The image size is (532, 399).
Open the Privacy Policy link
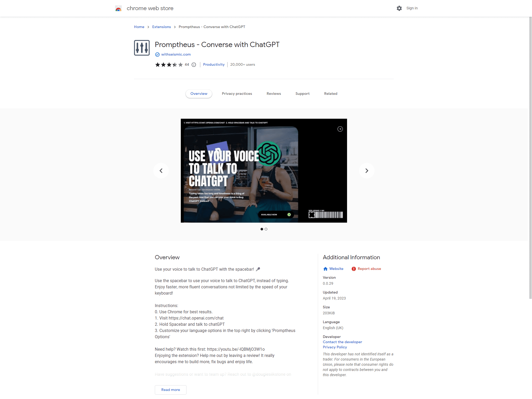coord(335,347)
